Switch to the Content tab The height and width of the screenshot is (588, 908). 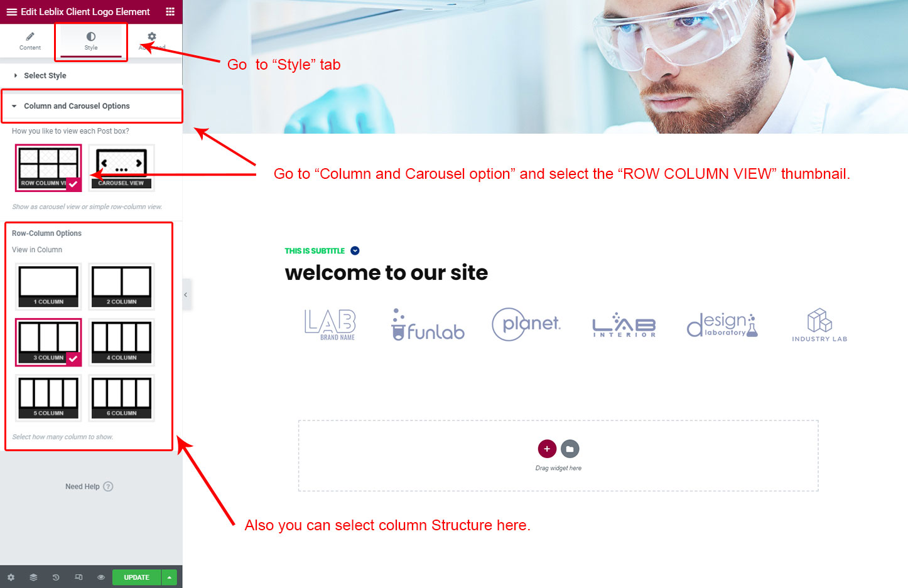(x=30, y=41)
